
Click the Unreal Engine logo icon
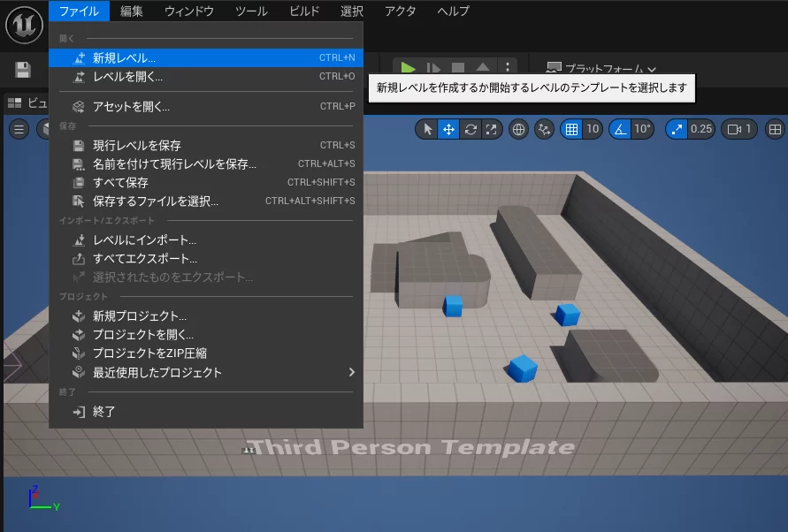24,24
